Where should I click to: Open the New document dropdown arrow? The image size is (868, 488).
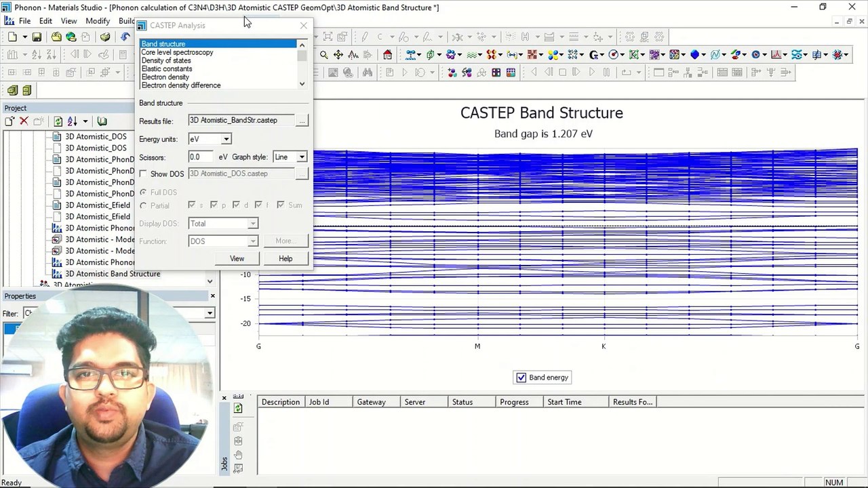pos(24,37)
